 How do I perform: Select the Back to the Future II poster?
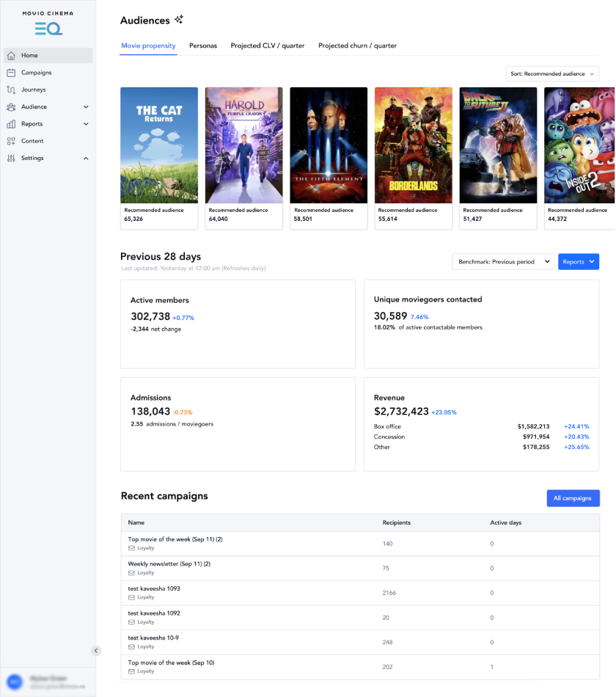click(x=498, y=145)
